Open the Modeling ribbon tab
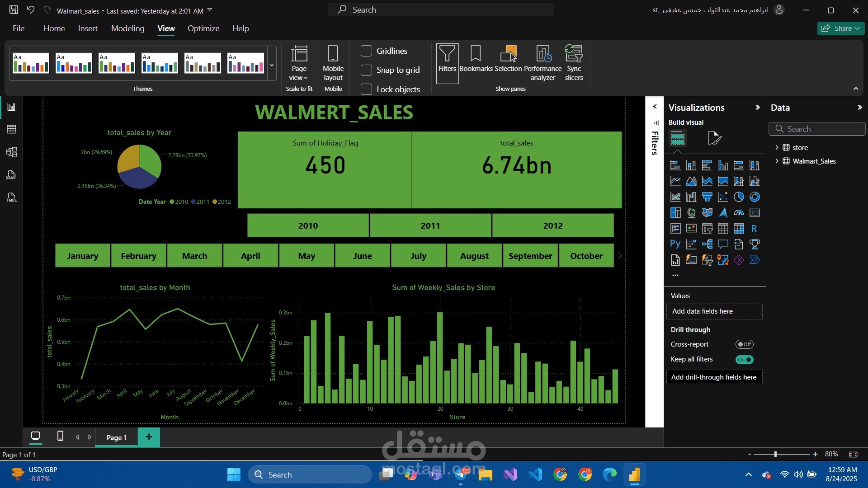Viewport: 868px width, 488px height. [x=127, y=28]
